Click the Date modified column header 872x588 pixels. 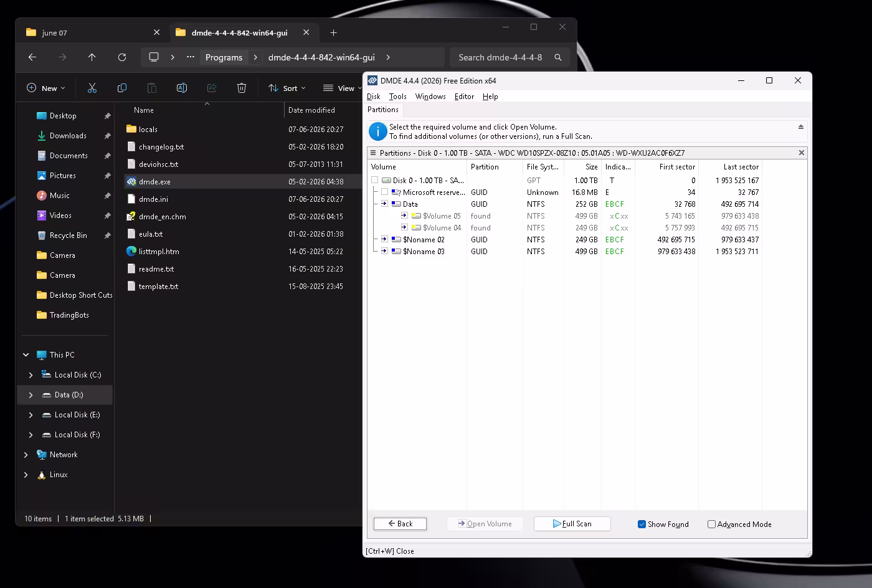[x=311, y=110]
